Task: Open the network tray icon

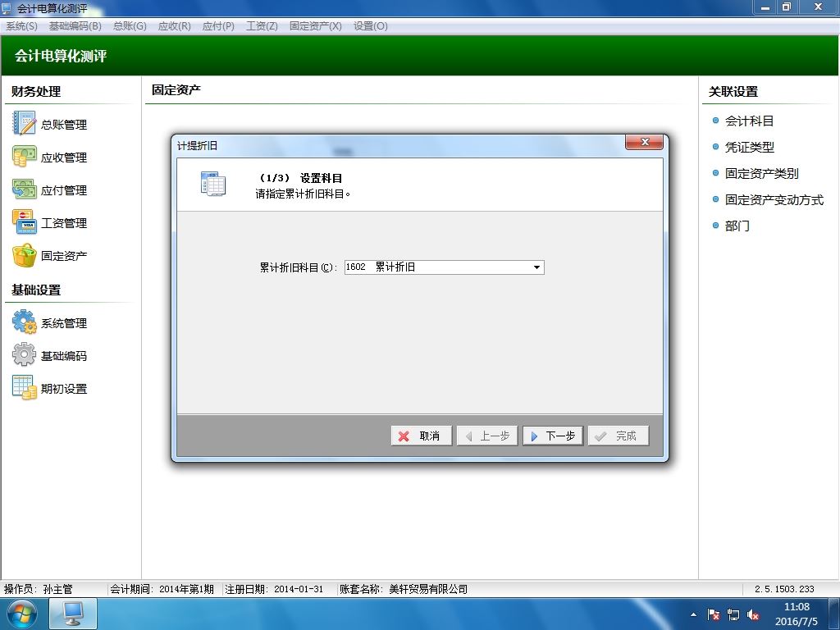Action: [733, 615]
